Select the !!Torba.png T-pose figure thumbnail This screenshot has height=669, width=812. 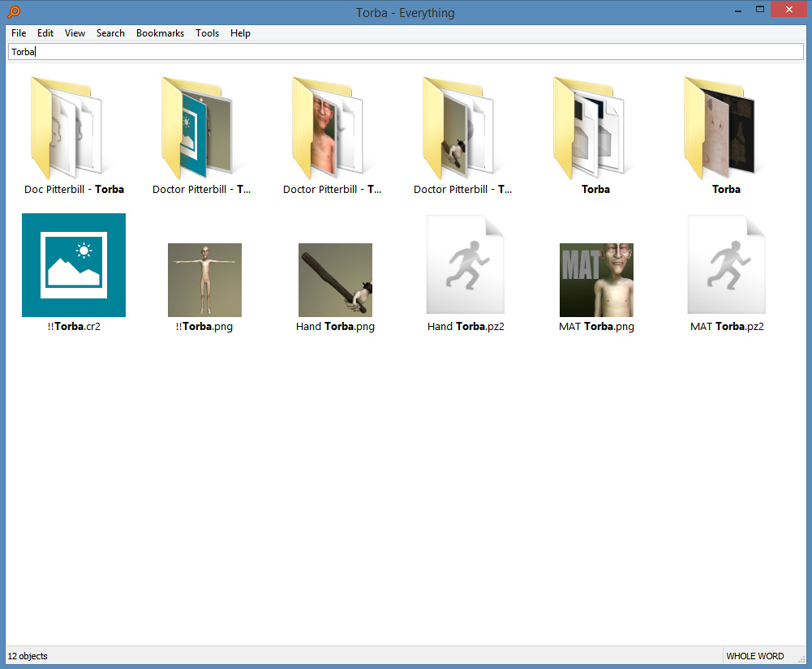tap(204, 280)
